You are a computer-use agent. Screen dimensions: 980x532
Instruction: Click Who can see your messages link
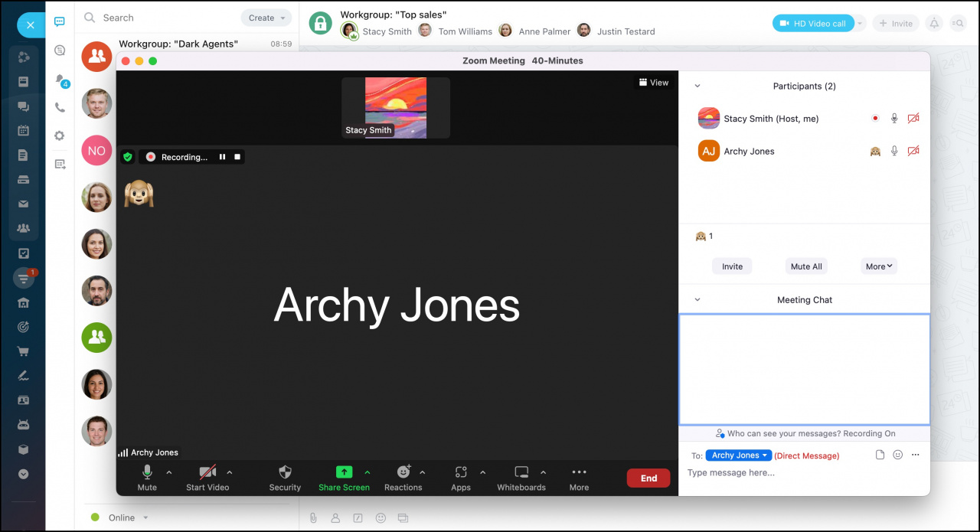[805, 433]
